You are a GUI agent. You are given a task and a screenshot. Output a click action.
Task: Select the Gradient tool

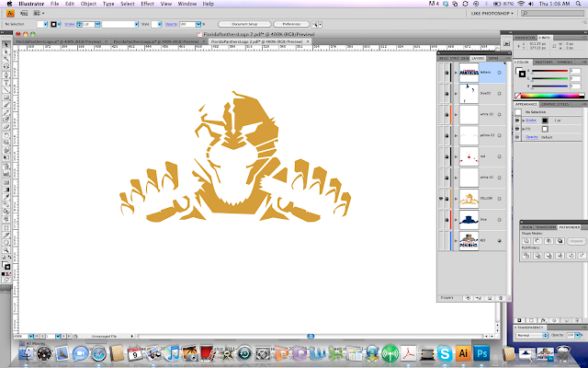click(6, 190)
